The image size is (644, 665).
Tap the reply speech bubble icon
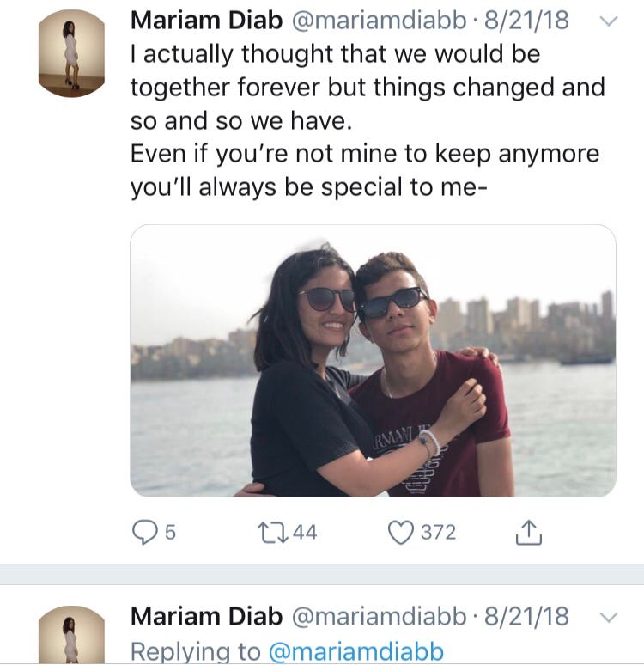click(x=143, y=533)
